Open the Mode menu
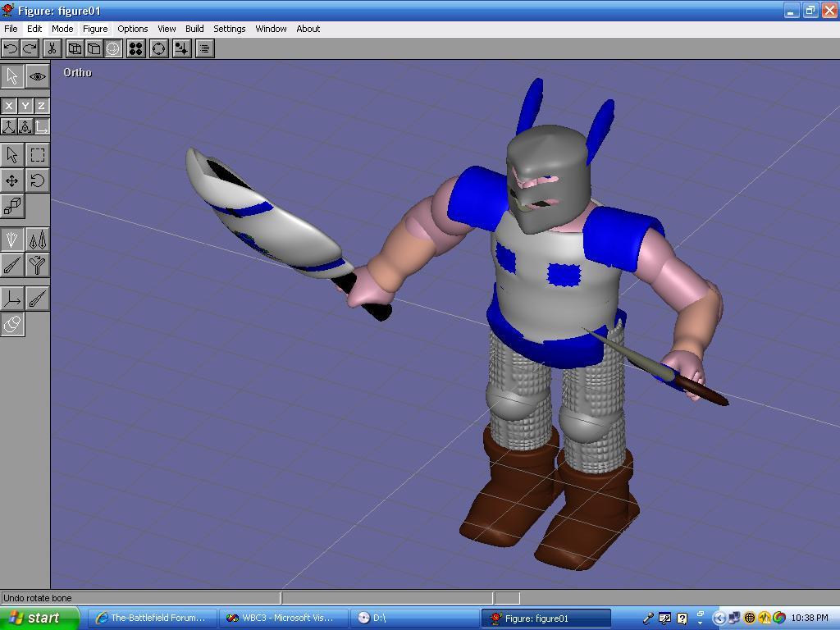Image resolution: width=840 pixels, height=630 pixels. (62, 29)
